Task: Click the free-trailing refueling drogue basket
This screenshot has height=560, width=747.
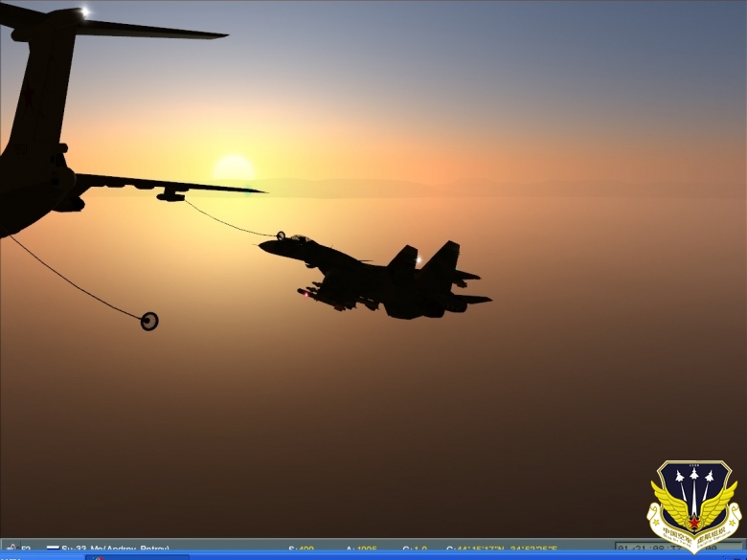Action: tap(149, 322)
